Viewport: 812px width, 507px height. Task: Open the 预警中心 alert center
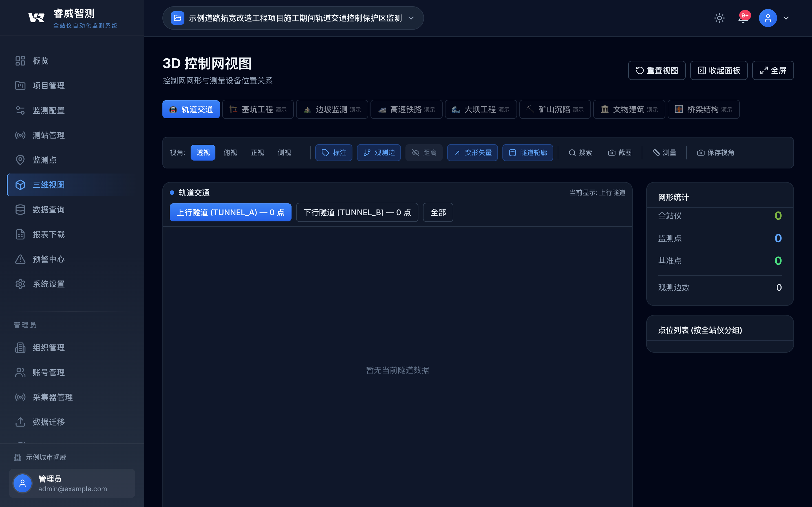point(49,259)
